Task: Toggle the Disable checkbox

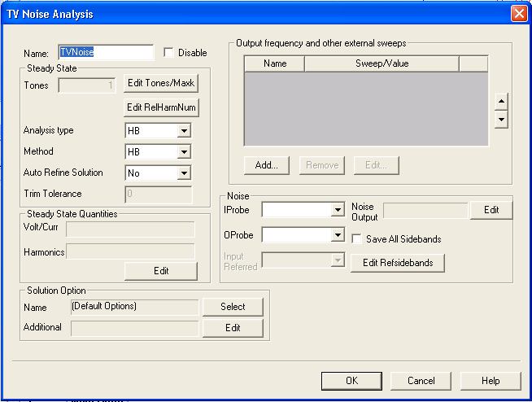Action: (169, 53)
